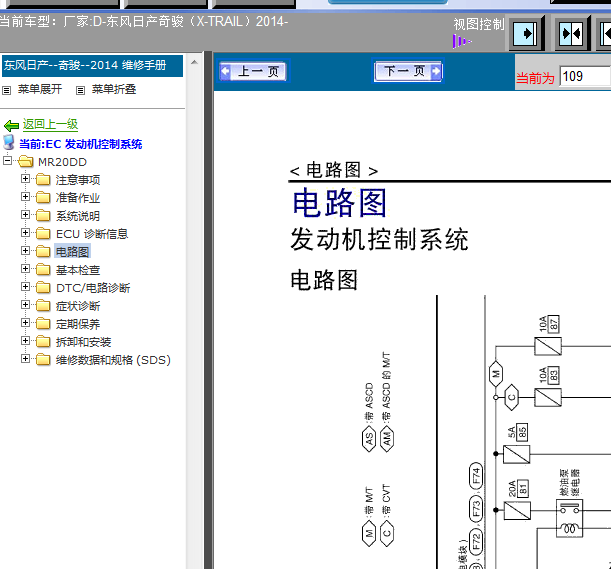This screenshot has height=569, width=611.
Task: Click the DTC/电路诊断 folder icon
Action: click(43, 287)
